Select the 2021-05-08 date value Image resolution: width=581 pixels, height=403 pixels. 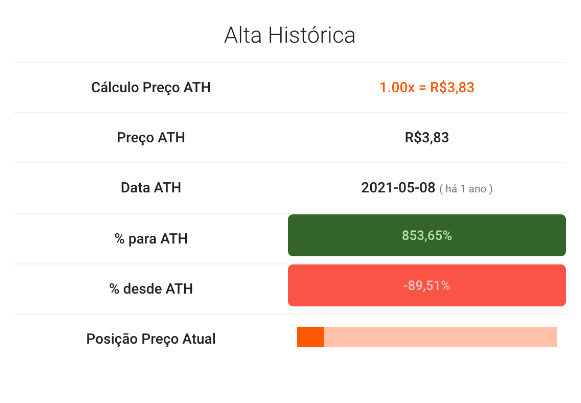tap(398, 188)
